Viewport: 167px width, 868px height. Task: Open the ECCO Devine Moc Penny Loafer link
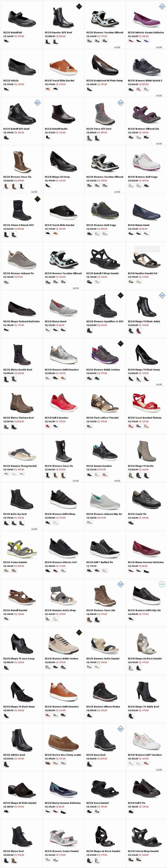point(63,755)
